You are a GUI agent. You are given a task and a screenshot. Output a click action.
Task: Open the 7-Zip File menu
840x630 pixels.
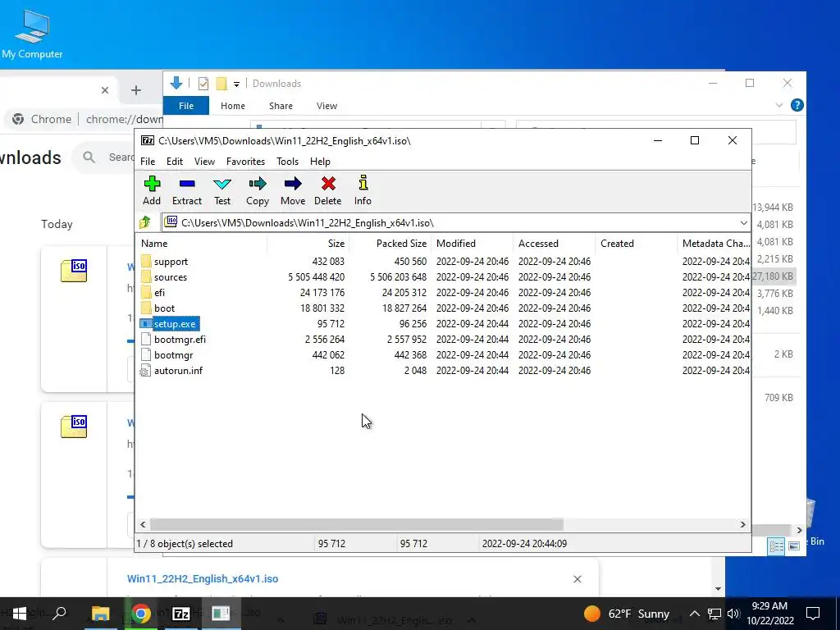click(148, 162)
